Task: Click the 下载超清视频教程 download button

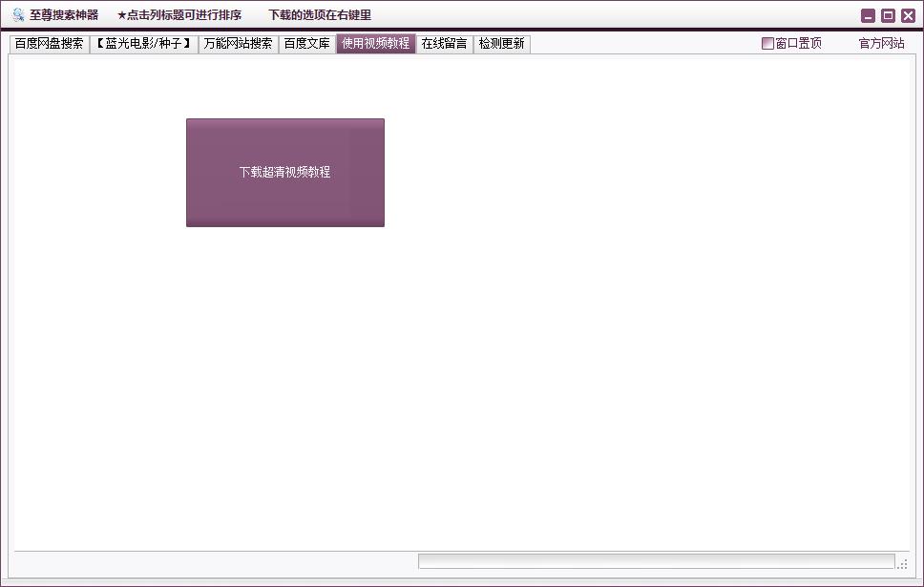Action: (284, 172)
